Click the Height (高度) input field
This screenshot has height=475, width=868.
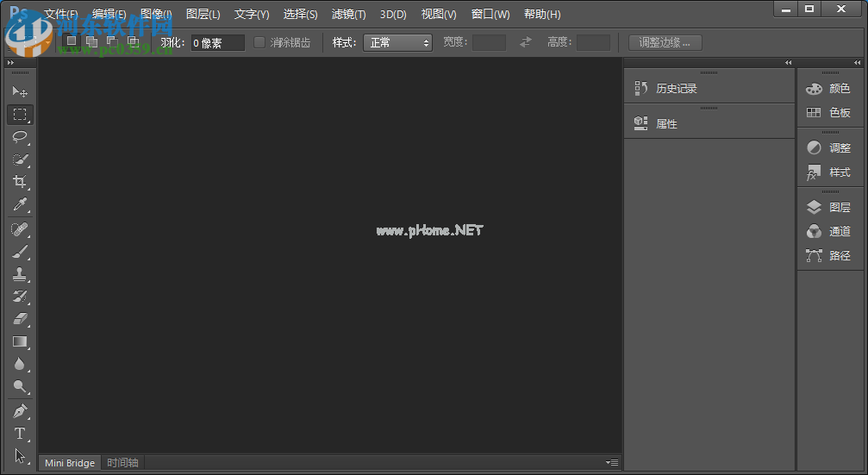(x=593, y=42)
